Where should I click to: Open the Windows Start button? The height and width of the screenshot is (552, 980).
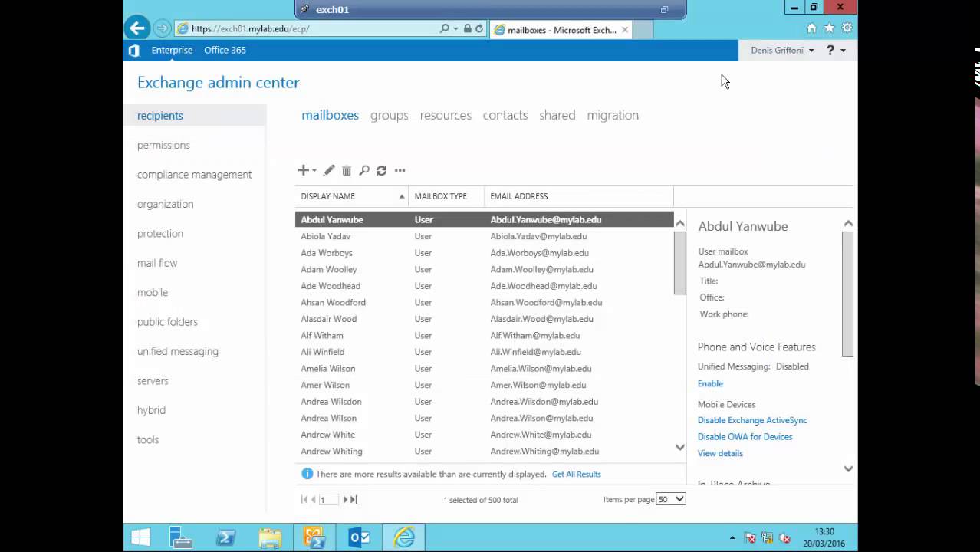tap(141, 537)
